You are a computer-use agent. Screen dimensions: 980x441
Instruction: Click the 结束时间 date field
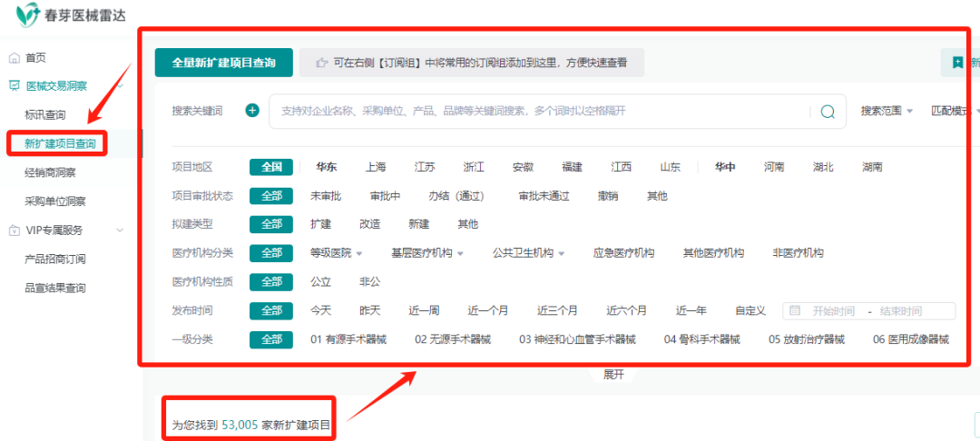[901, 311]
